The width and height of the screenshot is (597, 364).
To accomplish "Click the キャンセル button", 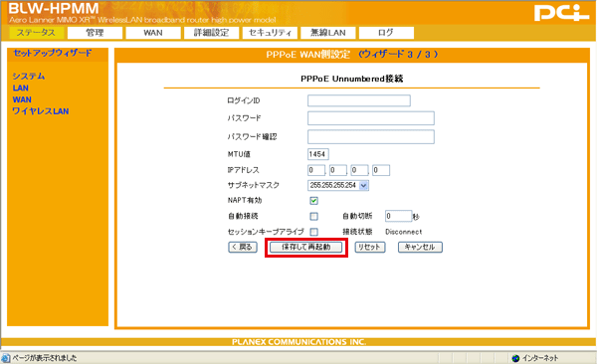I will coord(420,247).
